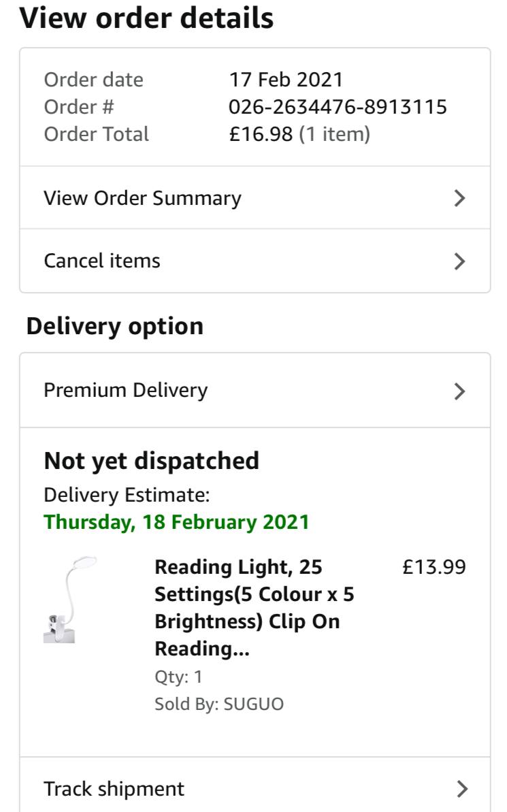Tap chevron arrow beside Track shipment

[x=462, y=789]
